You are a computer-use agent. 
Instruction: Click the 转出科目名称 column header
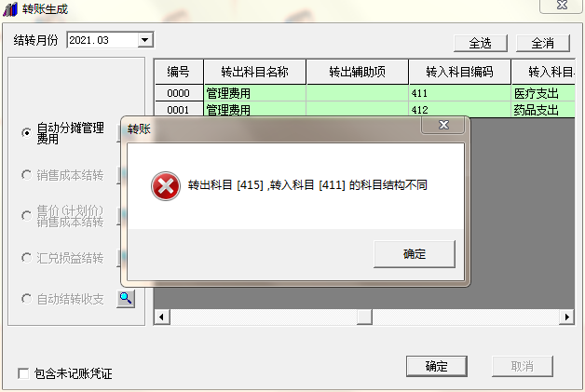pyautogui.click(x=255, y=72)
